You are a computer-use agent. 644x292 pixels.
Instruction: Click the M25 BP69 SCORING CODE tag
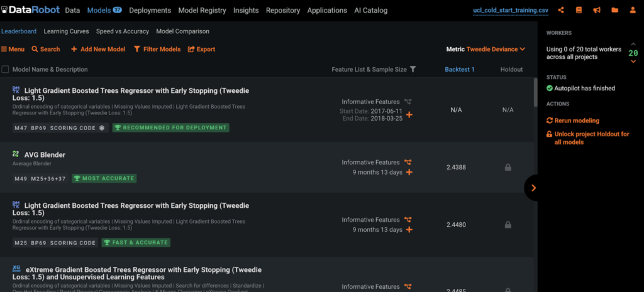(x=55, y=243)
